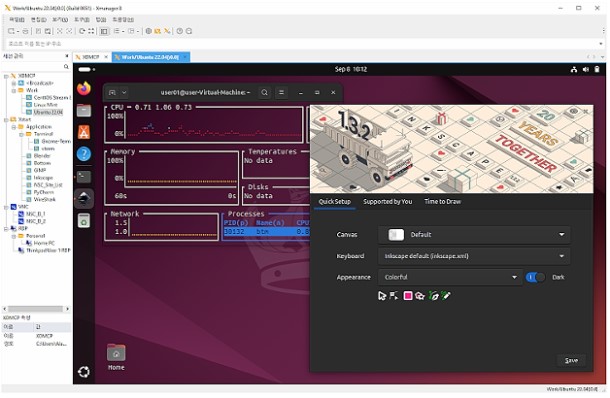The width and height of the screenshot is (610, 398).
Task: Open the terminal tab dropdown arrow
Action: coord(124,93)
